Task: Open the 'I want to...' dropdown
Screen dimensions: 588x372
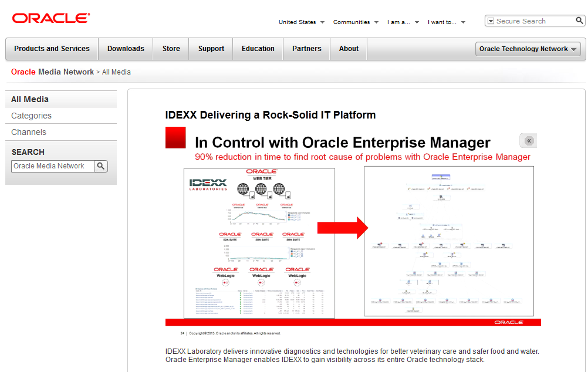Action: [x=446, y=22]
